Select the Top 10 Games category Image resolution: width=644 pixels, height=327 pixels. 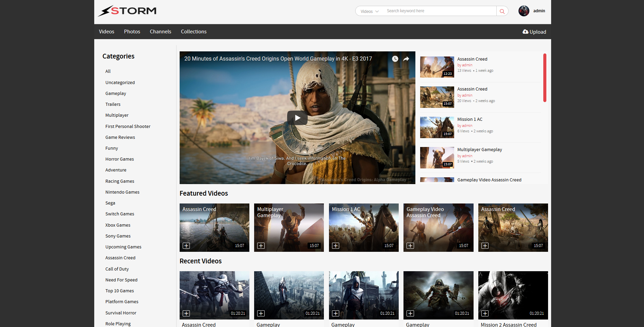coord(120,291)
